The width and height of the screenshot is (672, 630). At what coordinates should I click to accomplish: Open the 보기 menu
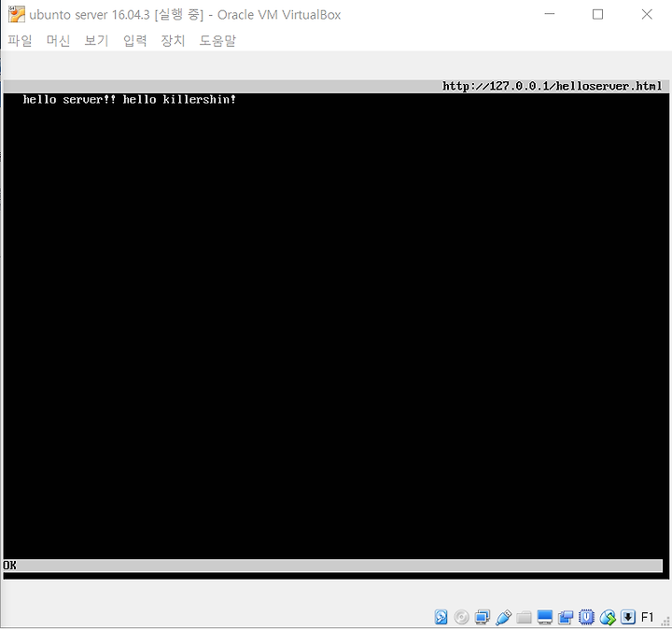96,40
